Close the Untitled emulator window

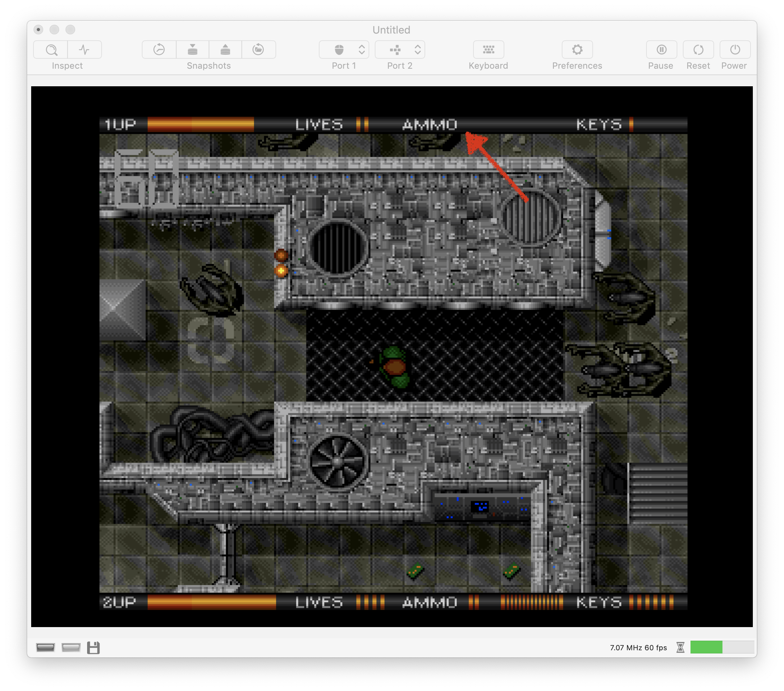(38, 30)
